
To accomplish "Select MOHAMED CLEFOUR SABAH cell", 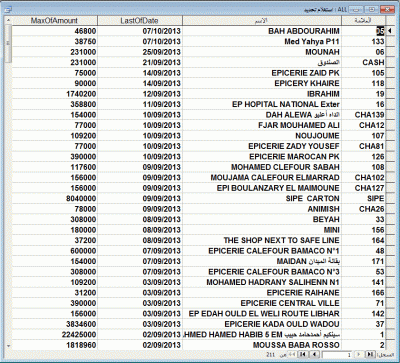I will [x=262, y=167].
